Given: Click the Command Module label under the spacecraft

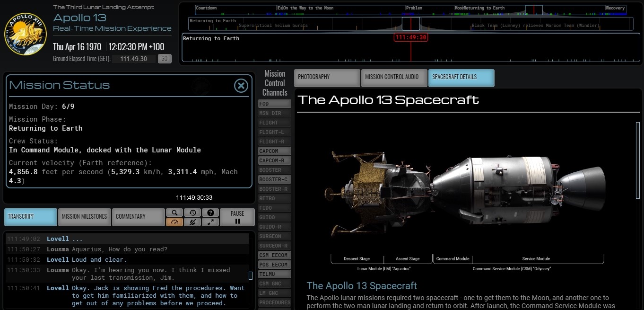Looking at the screenshot, I should point(453,259).
